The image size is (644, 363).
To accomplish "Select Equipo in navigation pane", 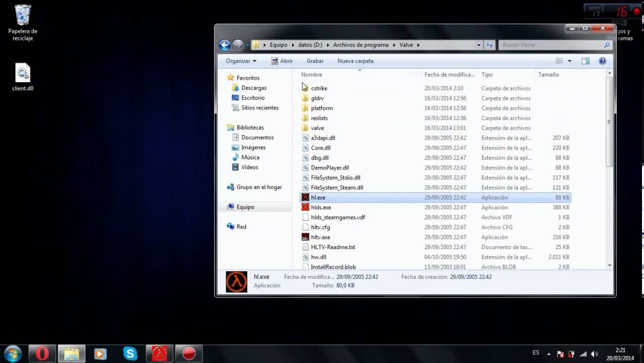I will [245, 207].
